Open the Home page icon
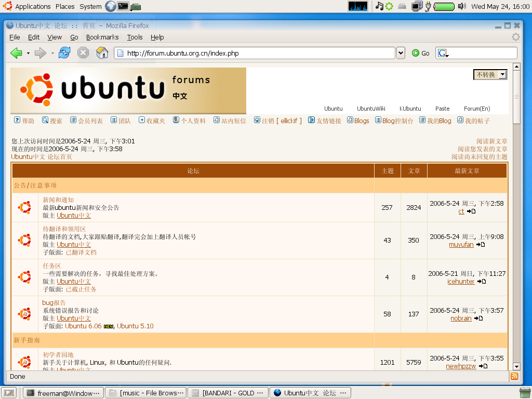 [102, 53]
